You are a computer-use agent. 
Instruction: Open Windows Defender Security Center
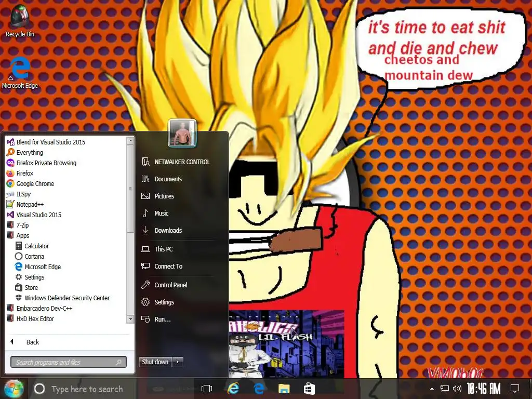click(63, 298)
